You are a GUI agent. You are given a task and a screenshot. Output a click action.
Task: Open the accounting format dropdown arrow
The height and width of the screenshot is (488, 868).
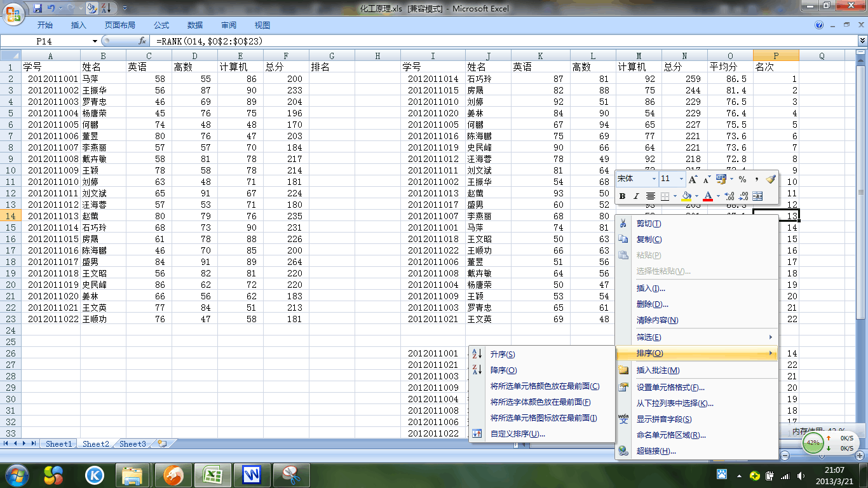click(731, 179)
